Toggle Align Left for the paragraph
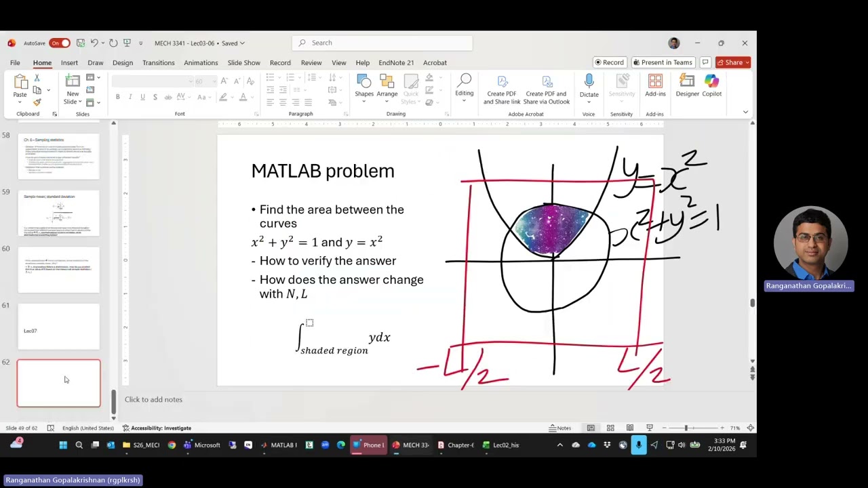The height and width of the screenshot is (488, 868). (x=270, y=102)
